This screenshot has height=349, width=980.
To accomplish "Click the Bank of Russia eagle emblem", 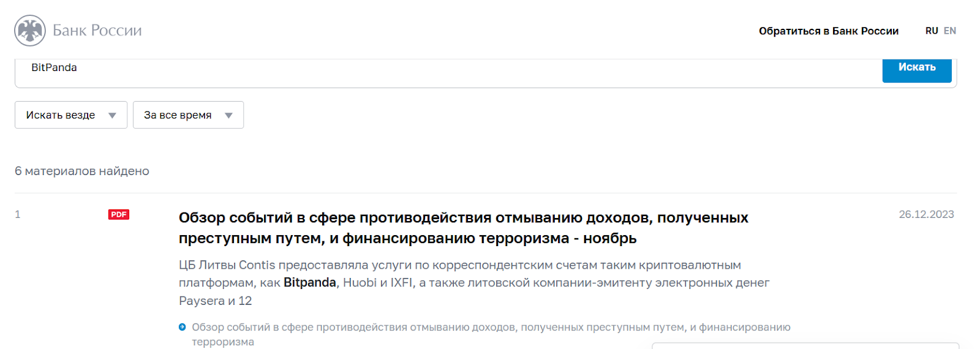I will pyautogui.click(x=30, y=31).
